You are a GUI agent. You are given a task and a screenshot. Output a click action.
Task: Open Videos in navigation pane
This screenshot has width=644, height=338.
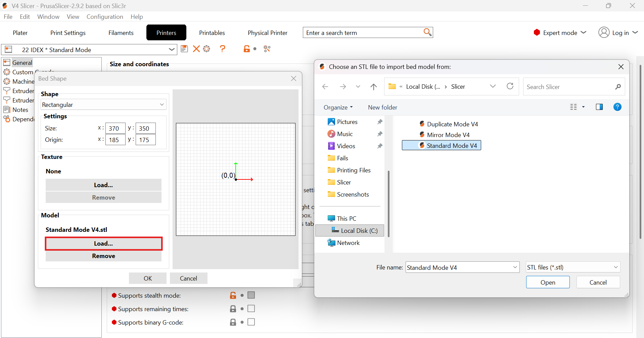[x=346, y=146]
